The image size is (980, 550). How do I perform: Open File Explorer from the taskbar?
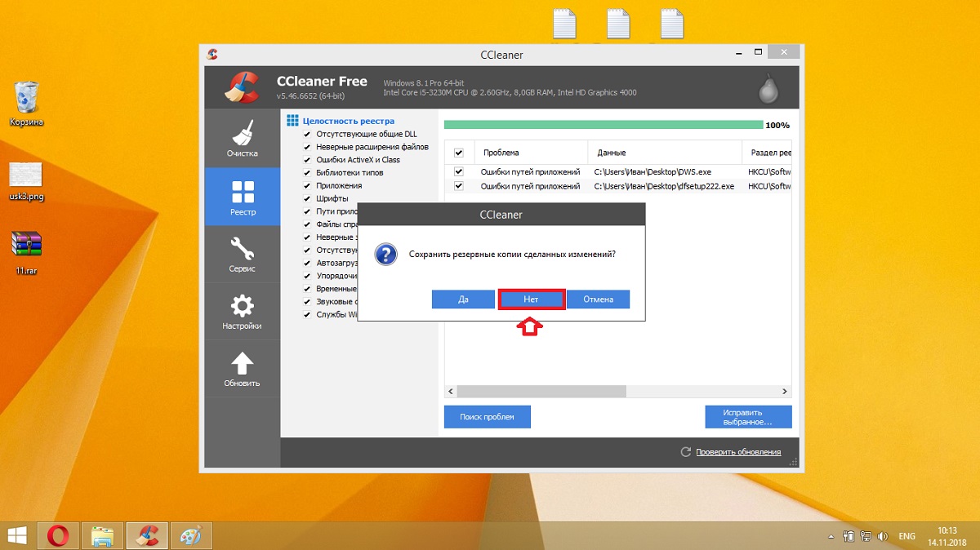(102, 535)
